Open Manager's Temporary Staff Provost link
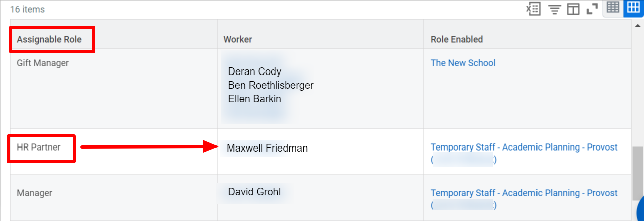Screen dimensions: 644x221 coord(524,199)
